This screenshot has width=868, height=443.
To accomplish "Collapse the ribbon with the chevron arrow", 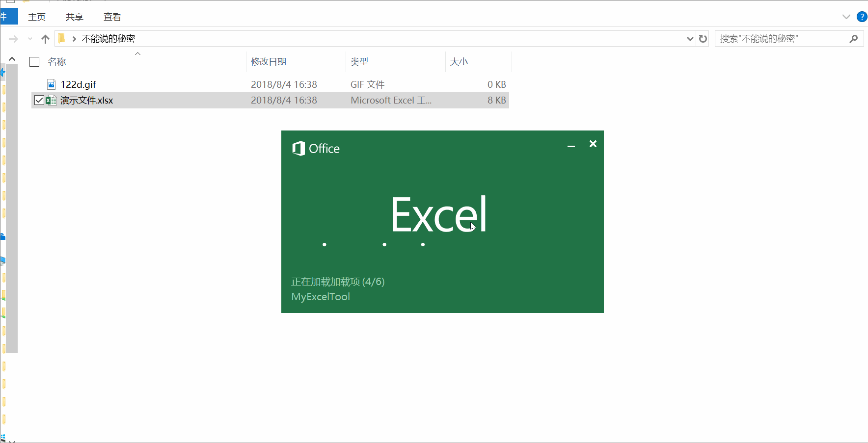I will (x=846, y=16).
